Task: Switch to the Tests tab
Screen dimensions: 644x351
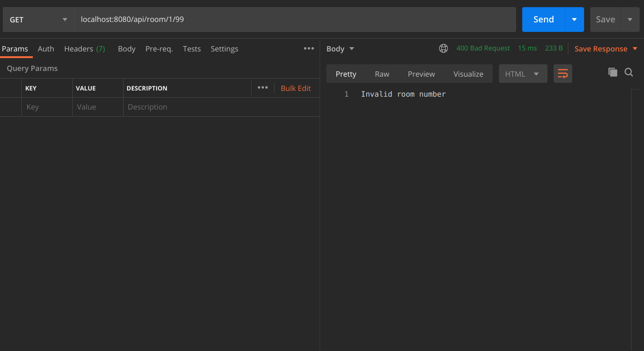Action: coord(192,49)
